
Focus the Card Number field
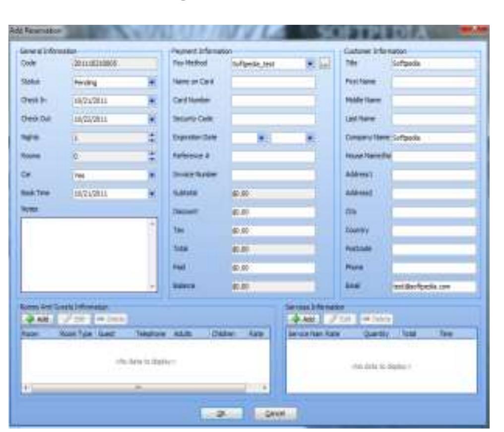point(273,101)
